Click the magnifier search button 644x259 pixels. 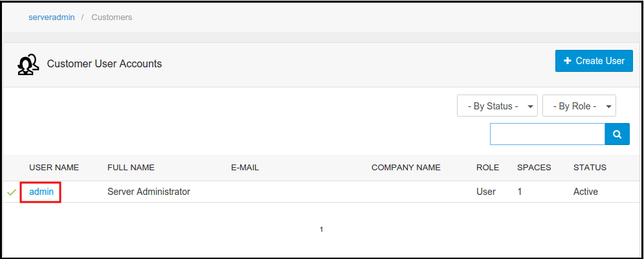(x=617, y=134)
